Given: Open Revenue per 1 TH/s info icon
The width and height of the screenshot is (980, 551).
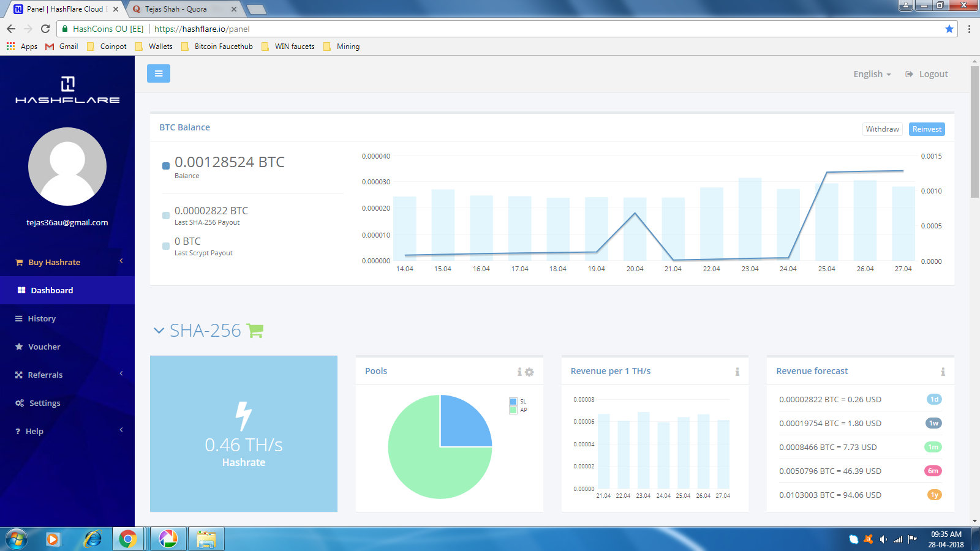Looking at the screenshot, I should pos(737,372).
